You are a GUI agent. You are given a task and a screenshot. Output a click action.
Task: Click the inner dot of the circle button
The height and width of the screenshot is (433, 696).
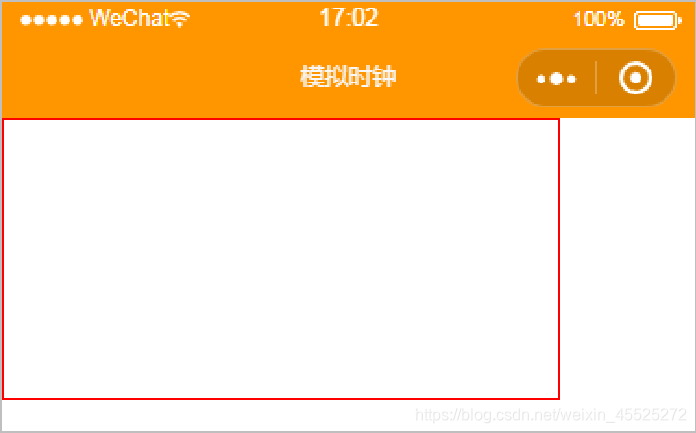(636, 78)
